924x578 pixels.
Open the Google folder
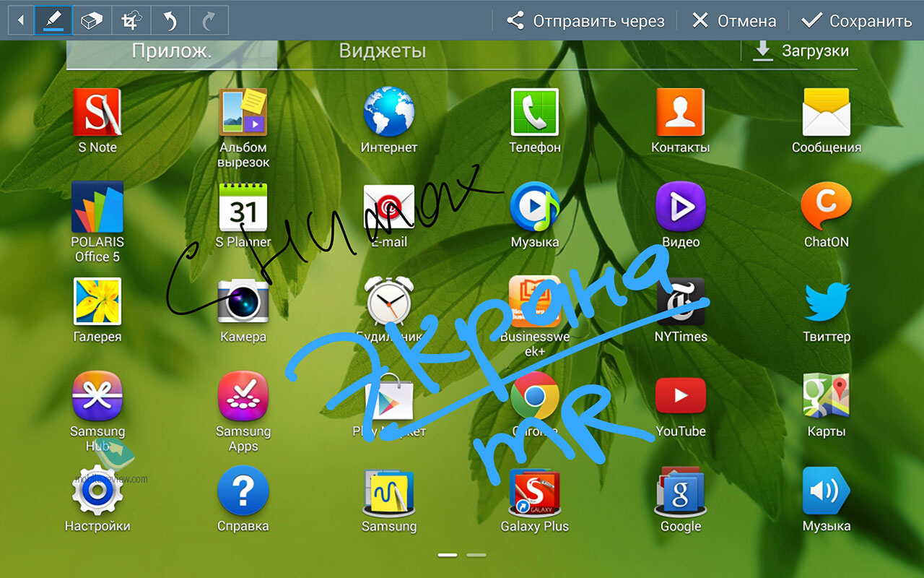coord(681,500)
